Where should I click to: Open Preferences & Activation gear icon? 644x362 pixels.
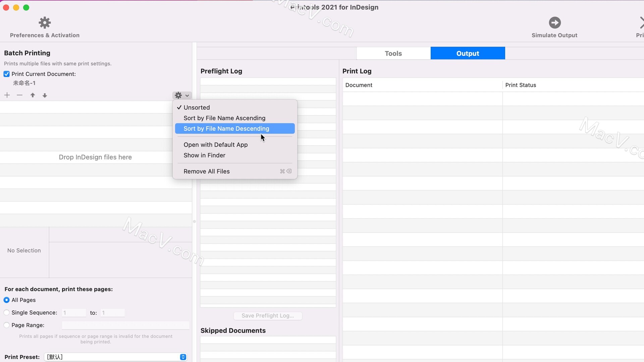pos(45,23)
